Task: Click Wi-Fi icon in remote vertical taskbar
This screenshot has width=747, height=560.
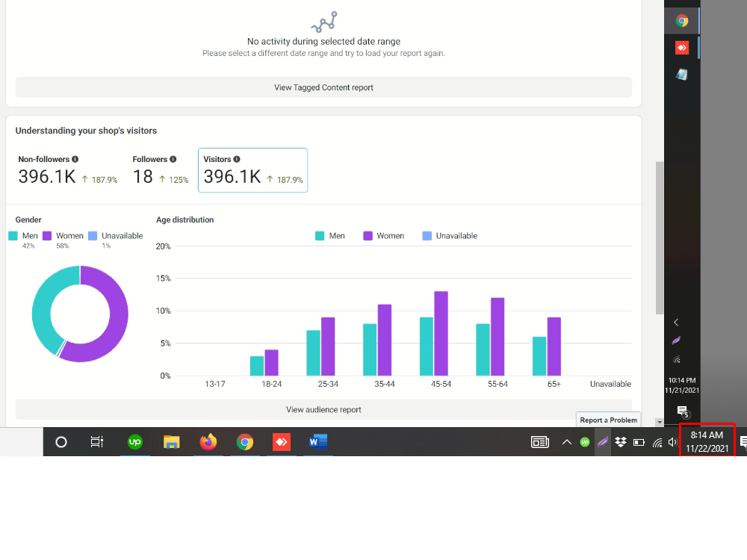Action: tap(677, 360)
